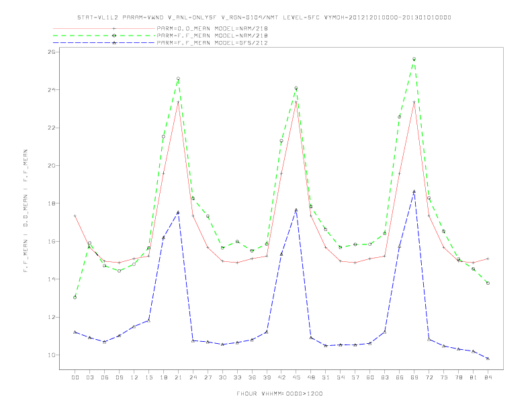Click y-axis tick label 12
This screenshot has width=532, height=411.
coord(52,318)
